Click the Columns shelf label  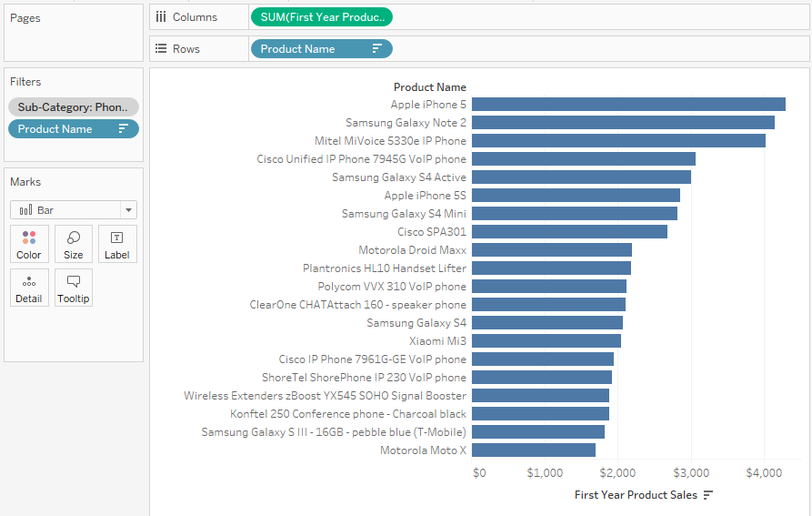186,17
